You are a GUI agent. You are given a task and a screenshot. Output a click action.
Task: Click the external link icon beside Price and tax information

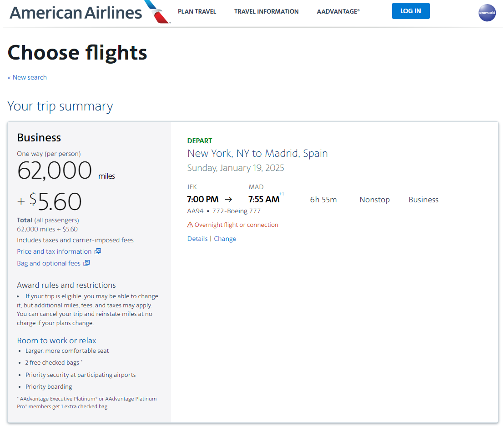[97, 251]
